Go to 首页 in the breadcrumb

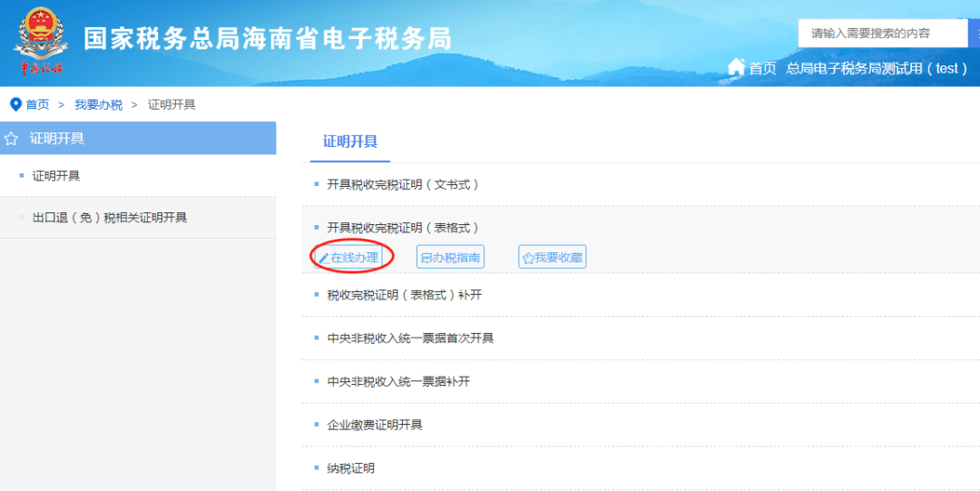(x=37, y=105)
